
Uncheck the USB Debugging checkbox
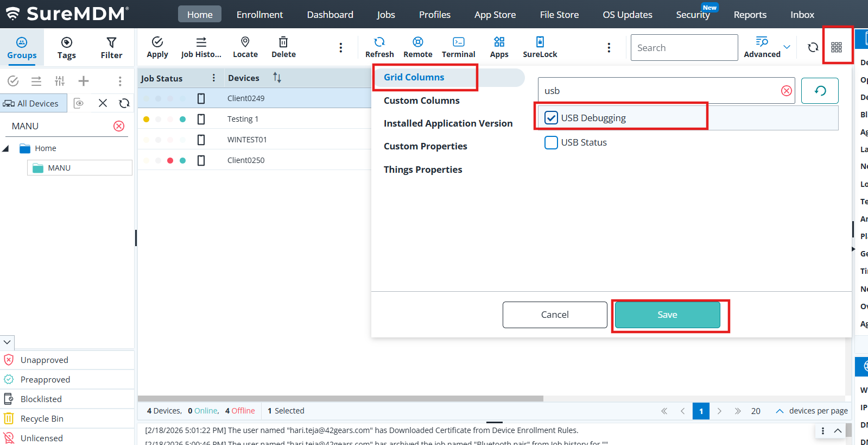click(x=551, y=118)
